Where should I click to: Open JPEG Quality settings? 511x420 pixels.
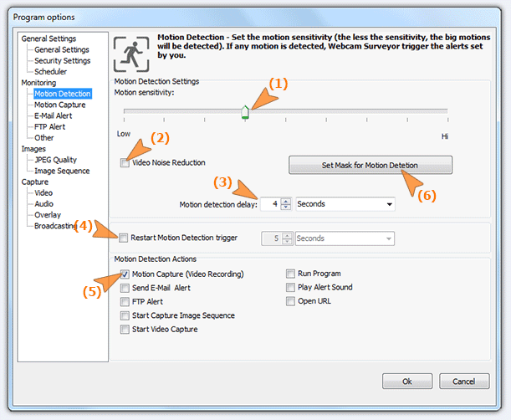[x=55, y=160]
